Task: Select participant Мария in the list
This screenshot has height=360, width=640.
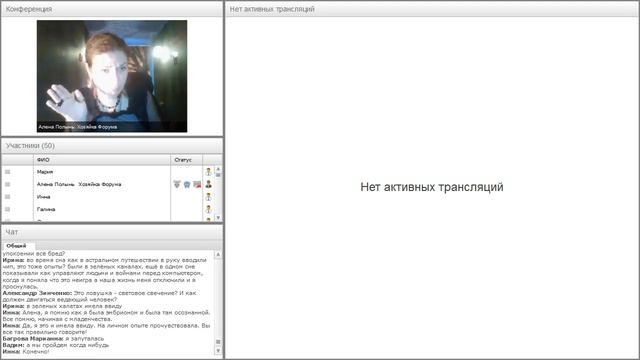Action: (x=45, y=172)
